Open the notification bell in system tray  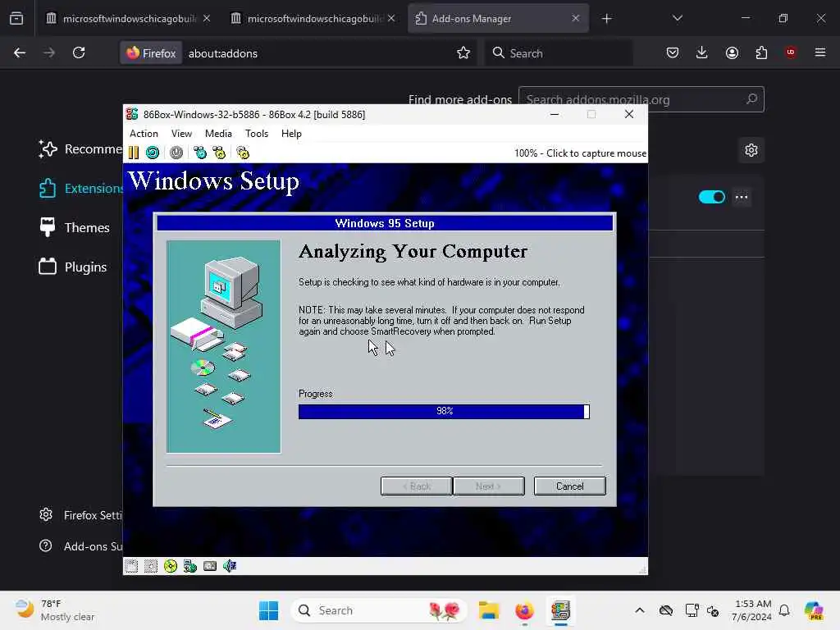784,610
